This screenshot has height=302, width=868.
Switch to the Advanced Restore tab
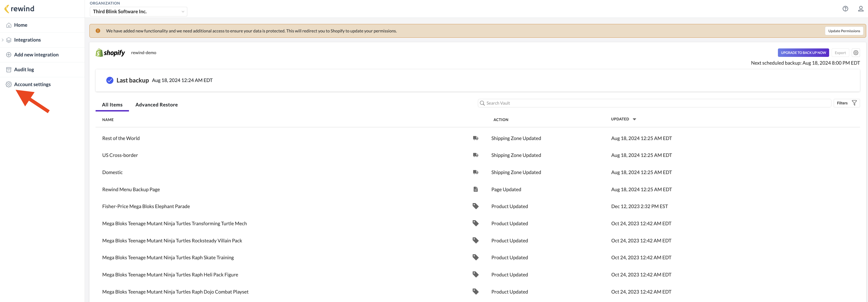click(x=156, y=105)
